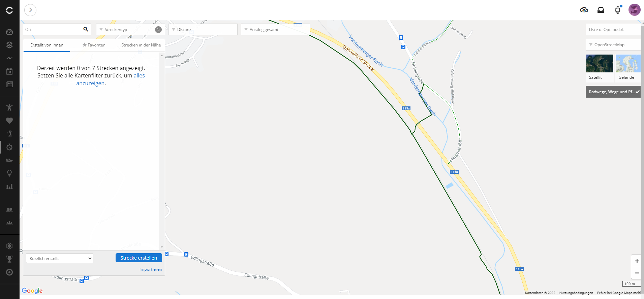The height and width of the screenshot is (299, 644).
Task: Click the trophy challenges icon in sidebar
Action: point(9,259)
